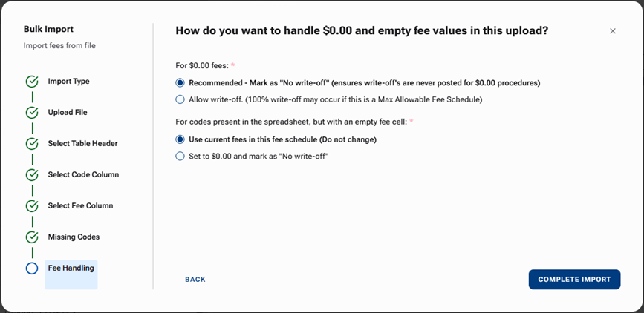Jump to Select Table Header step
This screenshot has height=313, width=644.
[82, 144]
